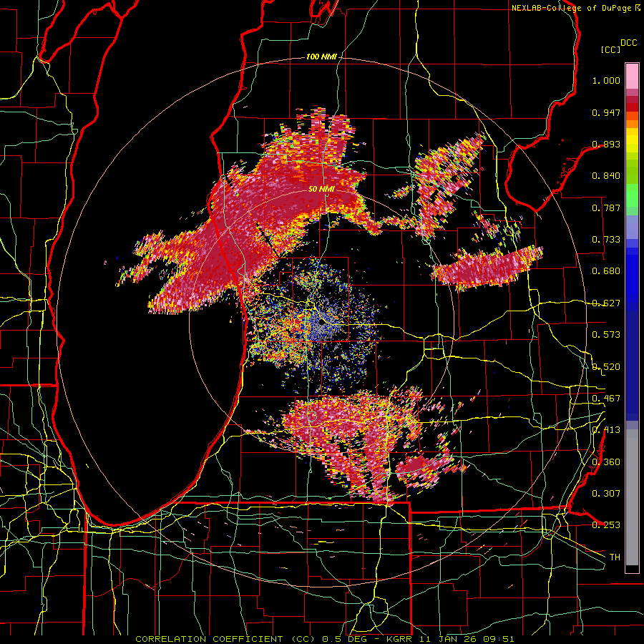
Task: Pick the bright green band of color scale
Action: pyautogui.click(x=632, y=195)
